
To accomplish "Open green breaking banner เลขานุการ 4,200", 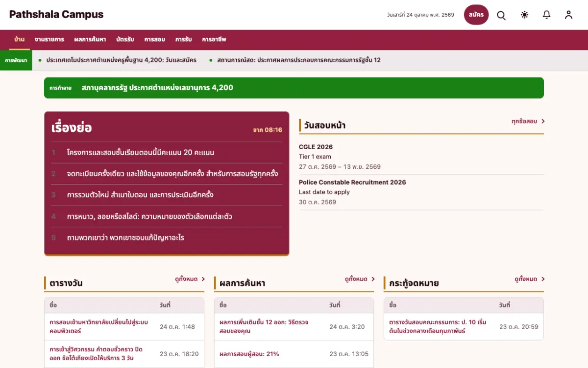I will 294,88.
